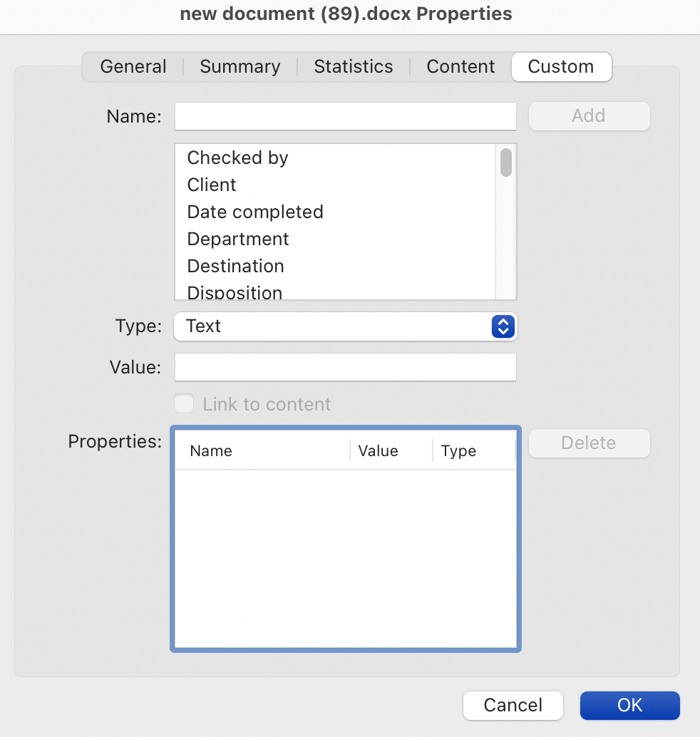Select 'Client' property name

click(x=212, y=185)
